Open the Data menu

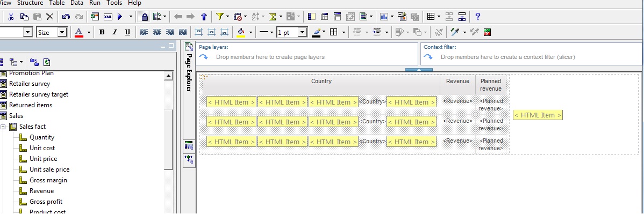[x=77, y=3]
